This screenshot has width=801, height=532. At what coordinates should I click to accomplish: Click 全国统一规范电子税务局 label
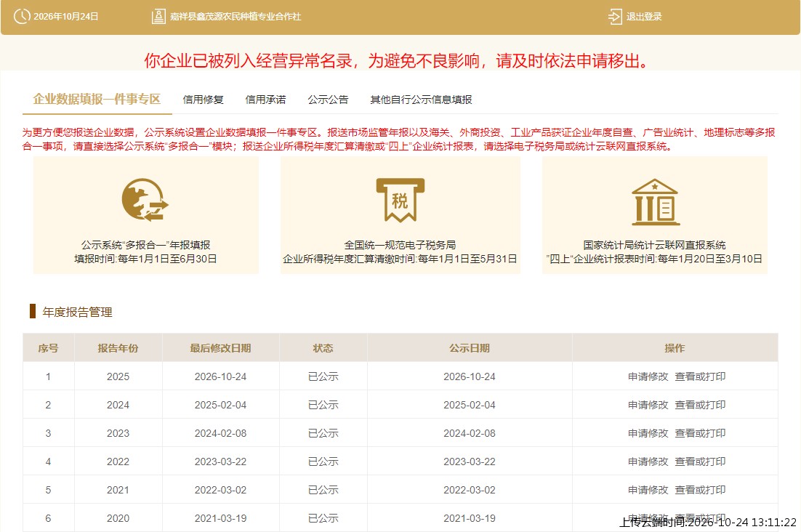pos(400,245)
